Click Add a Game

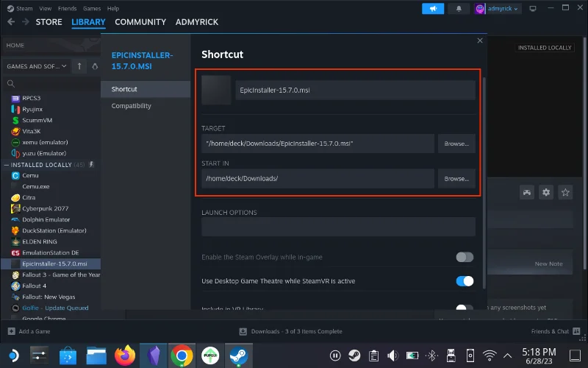pos(29,331)
